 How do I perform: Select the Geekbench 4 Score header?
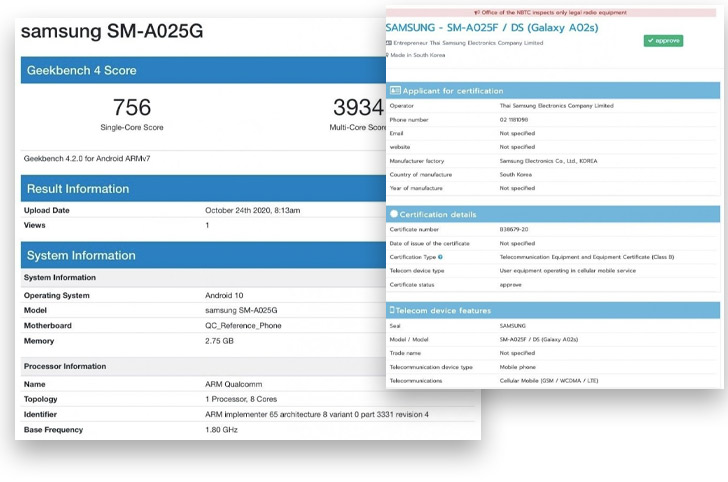(81, 71)
